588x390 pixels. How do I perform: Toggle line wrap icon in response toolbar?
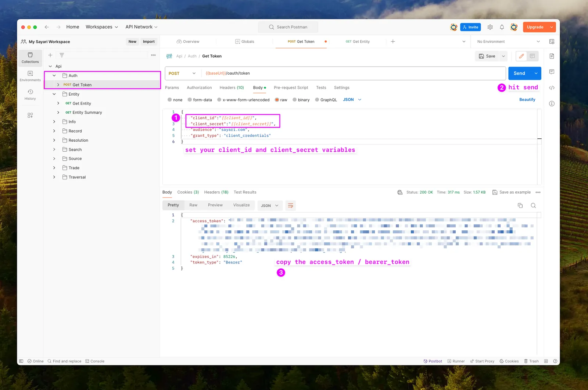pyautogui.click(x=290, y=206)
